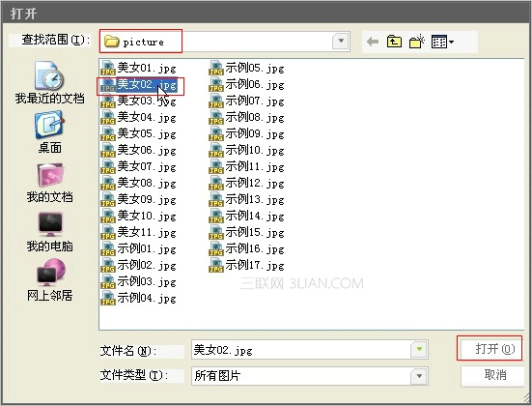Select file 美女02.jpg

click(x=139, y=85)
